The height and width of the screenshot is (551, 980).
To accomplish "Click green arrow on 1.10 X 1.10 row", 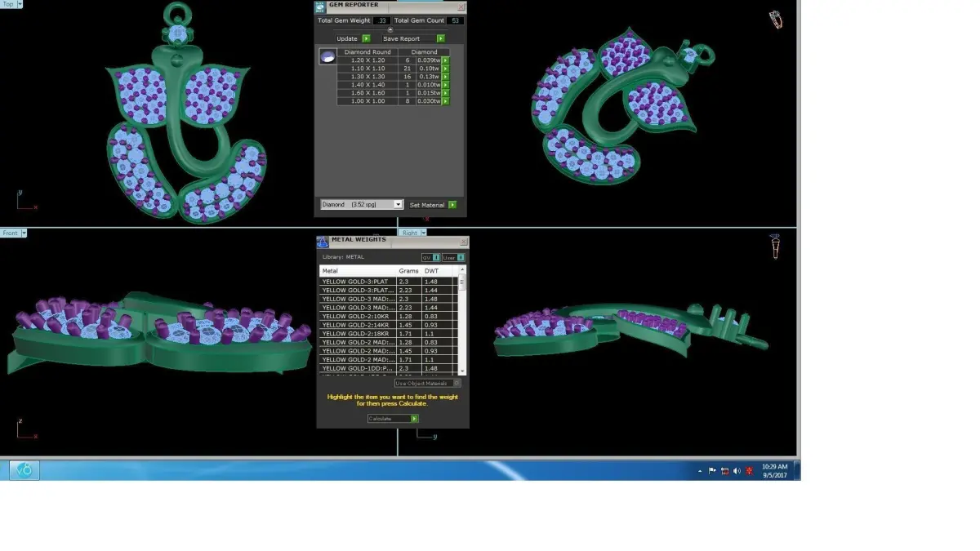I will tap(445, 69).
